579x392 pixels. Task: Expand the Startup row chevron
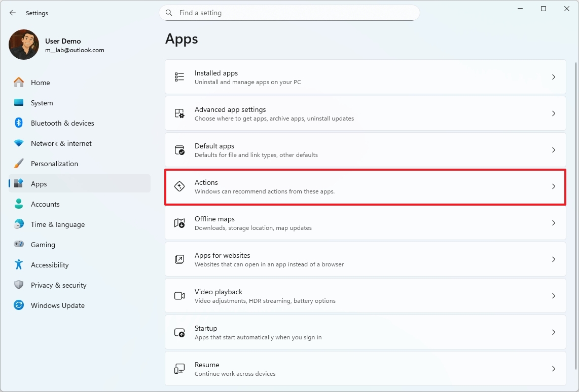[553, 332]
